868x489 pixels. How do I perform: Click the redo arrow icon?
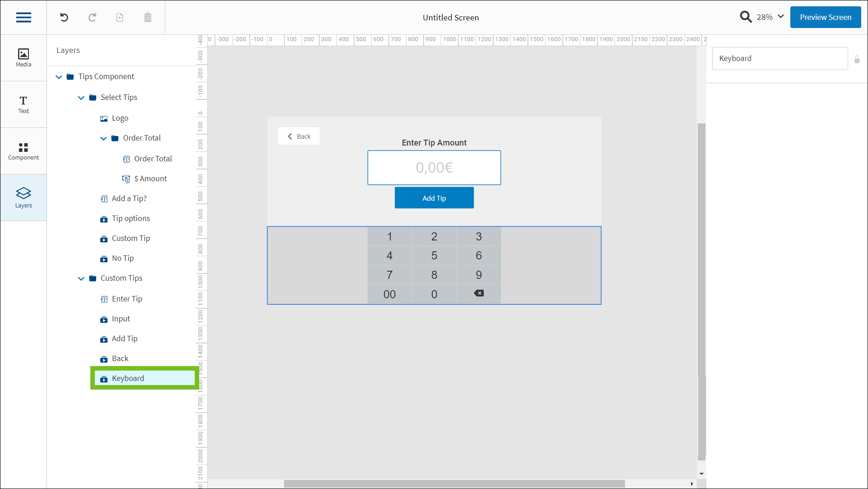[x=92, y=18]
